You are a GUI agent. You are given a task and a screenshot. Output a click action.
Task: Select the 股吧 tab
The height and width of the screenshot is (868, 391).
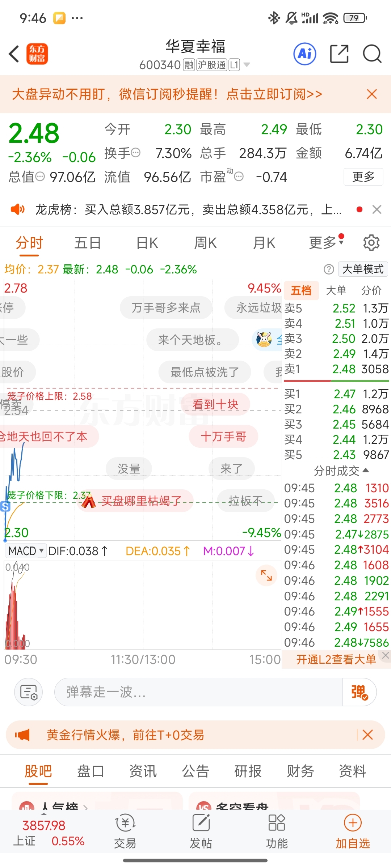38,771
